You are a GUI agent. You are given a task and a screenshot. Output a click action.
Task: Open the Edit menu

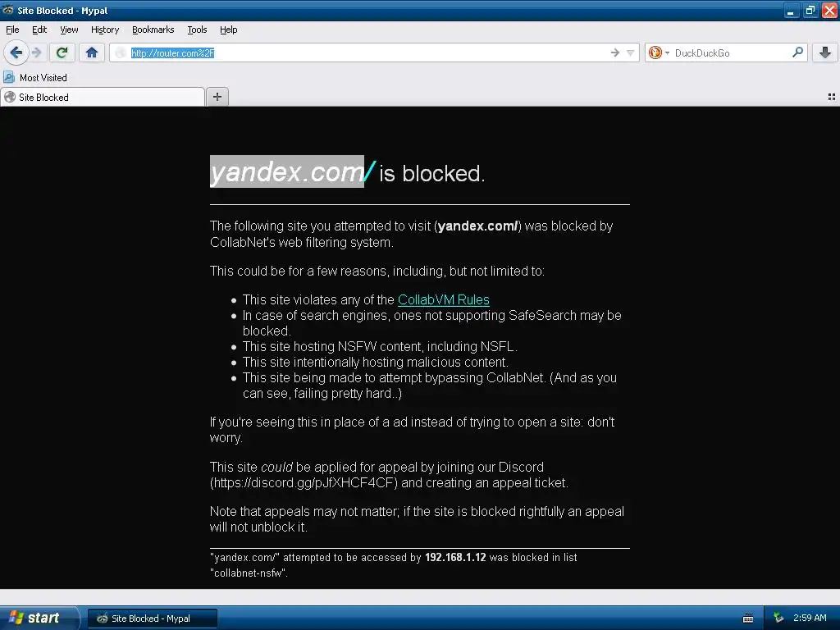39,30
